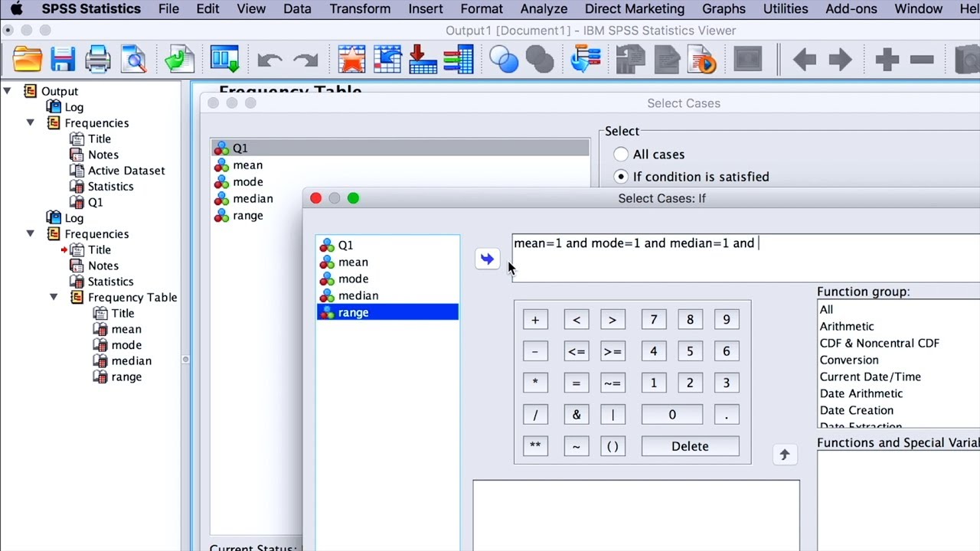Click the Delete keypad button
This screenshot has height=551, width=980.
coord(690,446)
